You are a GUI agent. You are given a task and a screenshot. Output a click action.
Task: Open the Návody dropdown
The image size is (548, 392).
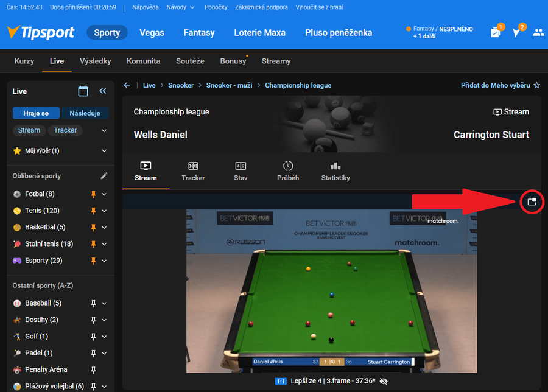[180, 7]
